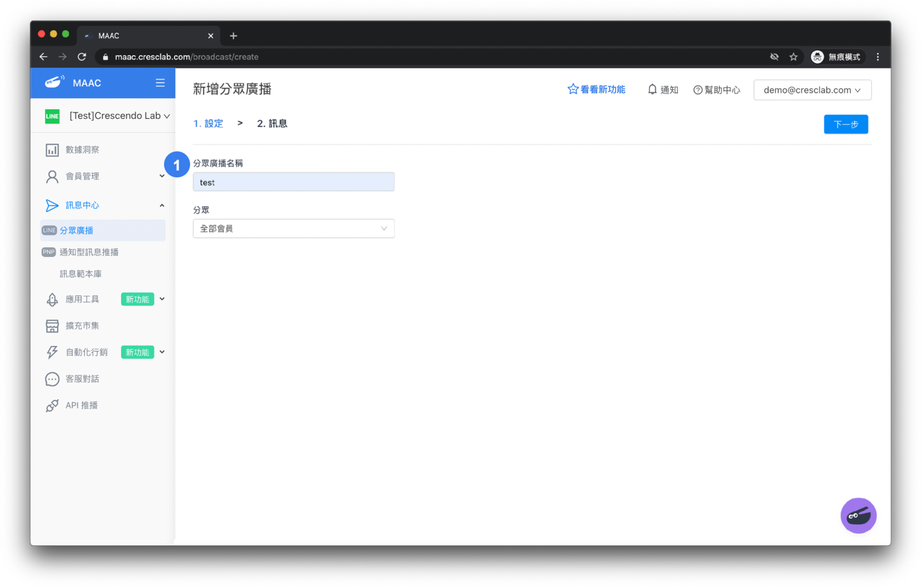924x588 pixels.
Task: Click the 下一步 button
Action: [845, 124]
